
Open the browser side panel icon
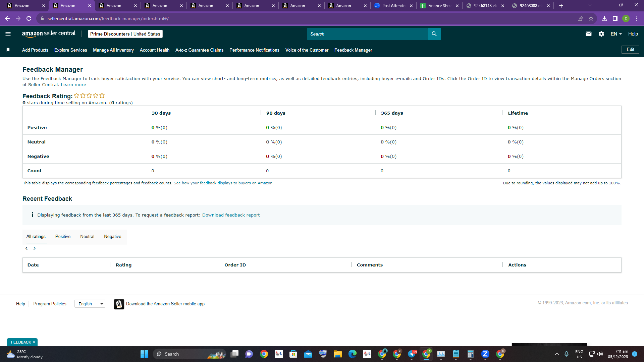615,18
